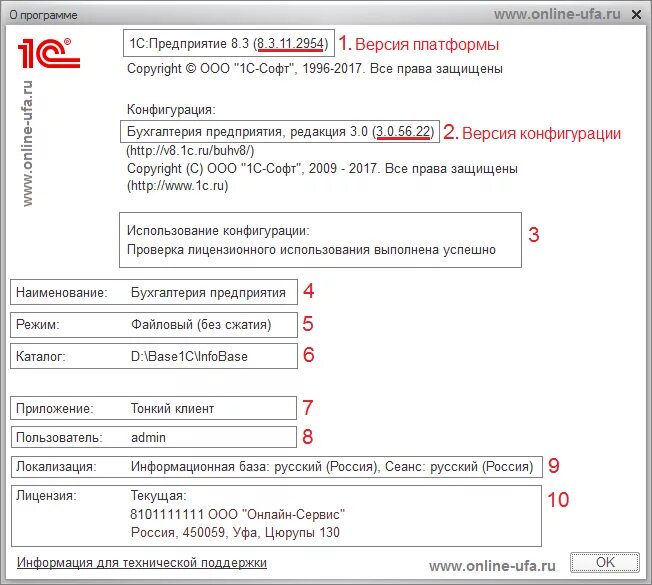Click the 'Режим:' label

coord(37,324)
